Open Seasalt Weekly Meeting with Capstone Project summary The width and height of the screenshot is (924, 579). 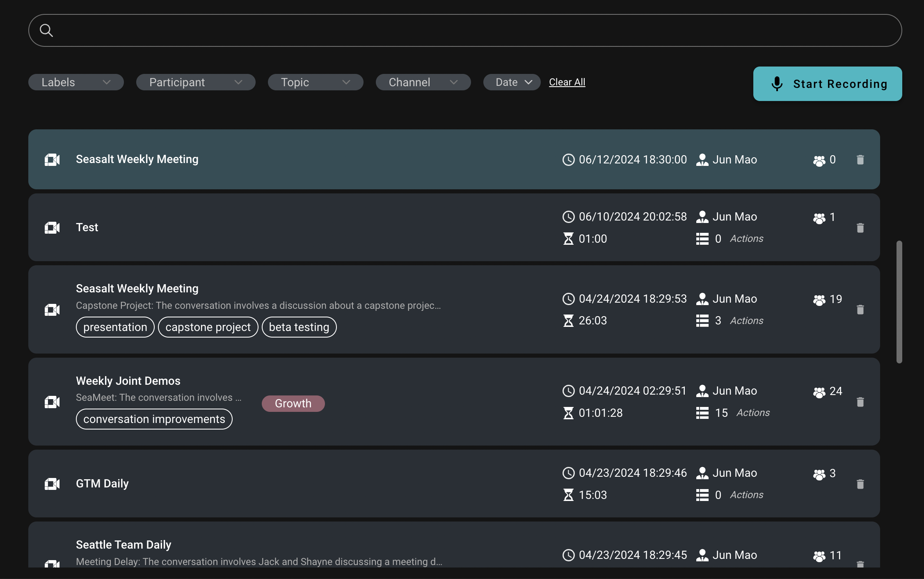[x=137, y=289]
